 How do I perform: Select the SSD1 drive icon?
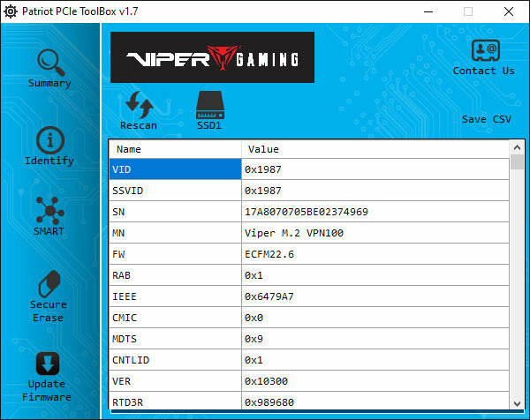210,105
